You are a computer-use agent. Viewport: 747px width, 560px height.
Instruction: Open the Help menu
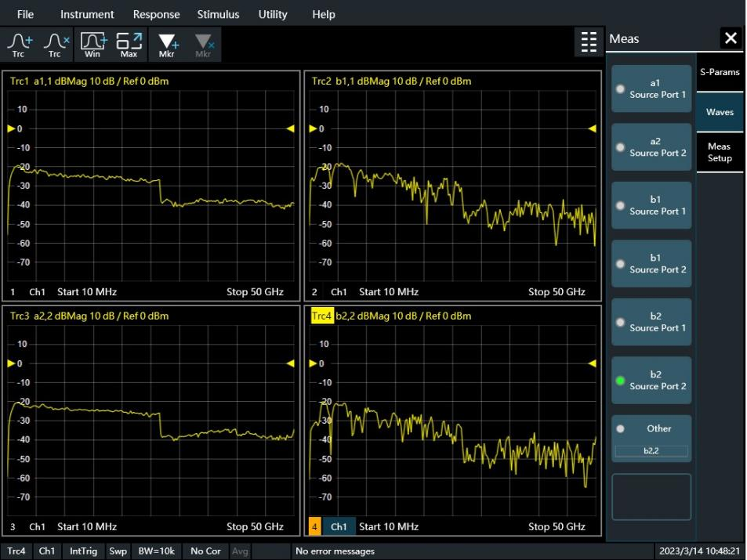(x=324, y=14)
